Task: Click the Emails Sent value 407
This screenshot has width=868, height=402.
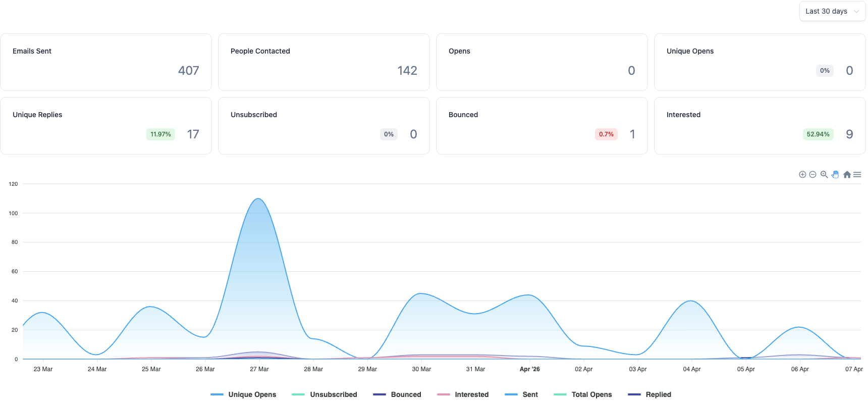Action: point(189,71)
